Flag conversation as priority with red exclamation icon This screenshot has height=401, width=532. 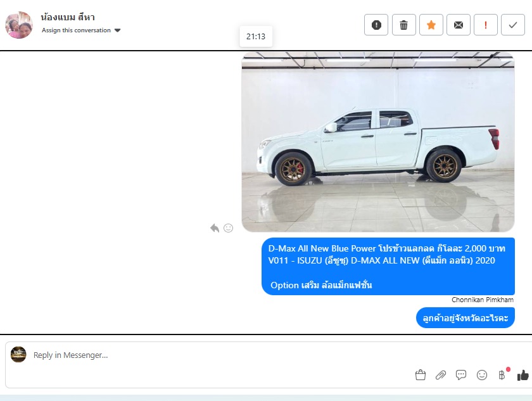pyautogui.click(x=486, y=25)
